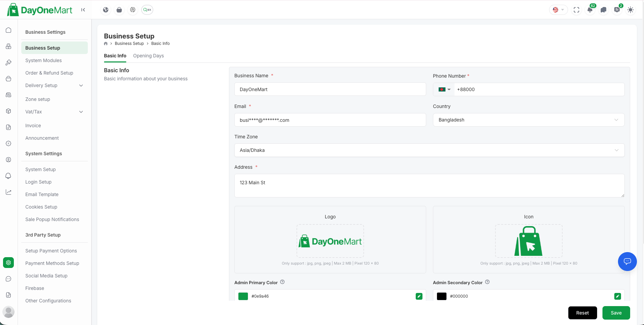Edit secondary color with green pencil icon
This screenshot has width=644, height=325.
click(618, 296)
